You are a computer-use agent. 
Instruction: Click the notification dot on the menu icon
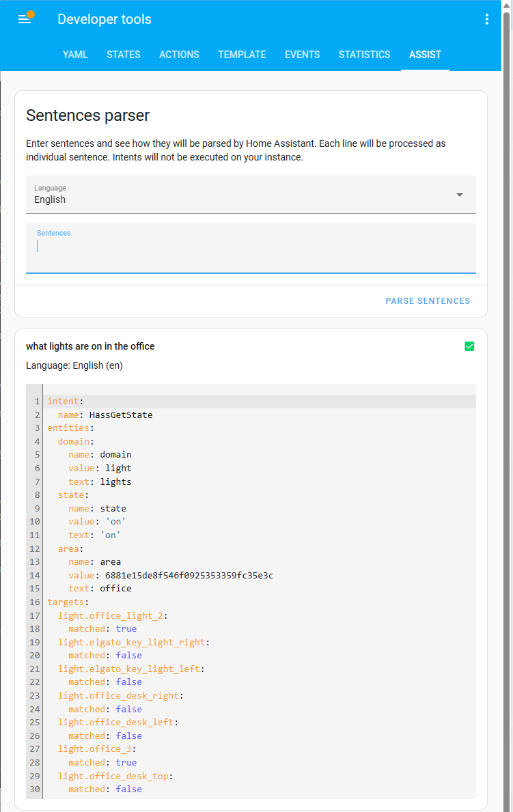(29, 12)
